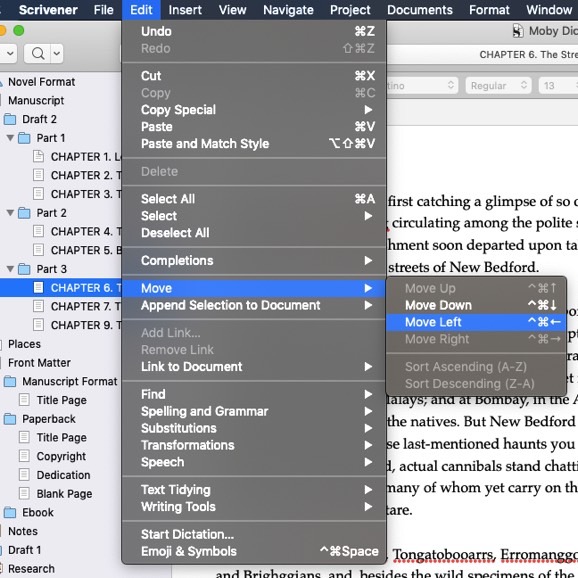This screenshot has width=578, height=578.
Task: Open the Regular font style dropdown
Action: (498, 86)
